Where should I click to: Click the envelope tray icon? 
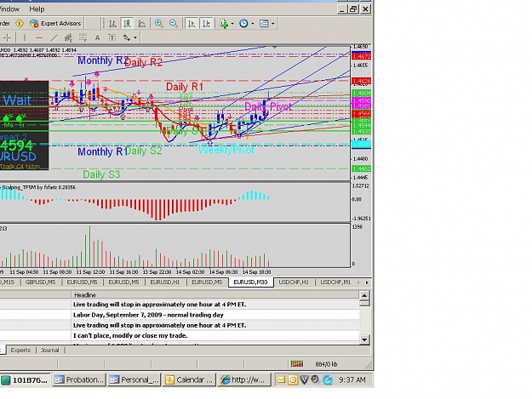281,380
